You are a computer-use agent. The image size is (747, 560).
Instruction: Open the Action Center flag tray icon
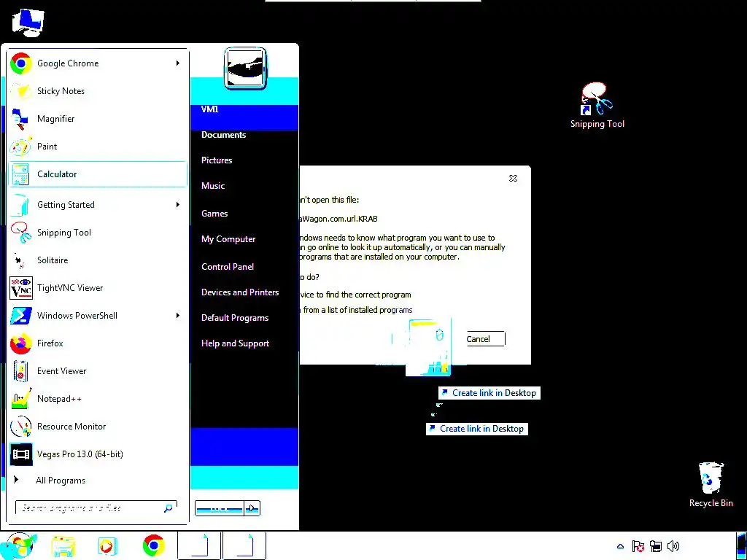click(x=638, y=546)
